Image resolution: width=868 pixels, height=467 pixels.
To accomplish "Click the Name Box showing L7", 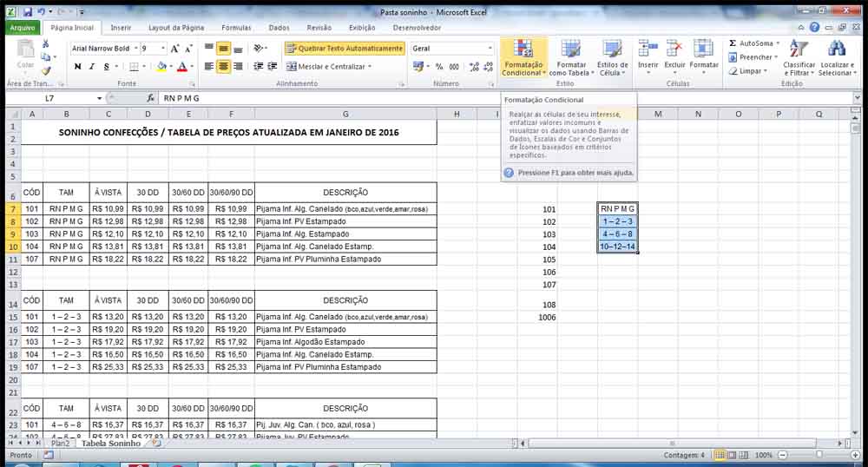I will 51,98.
